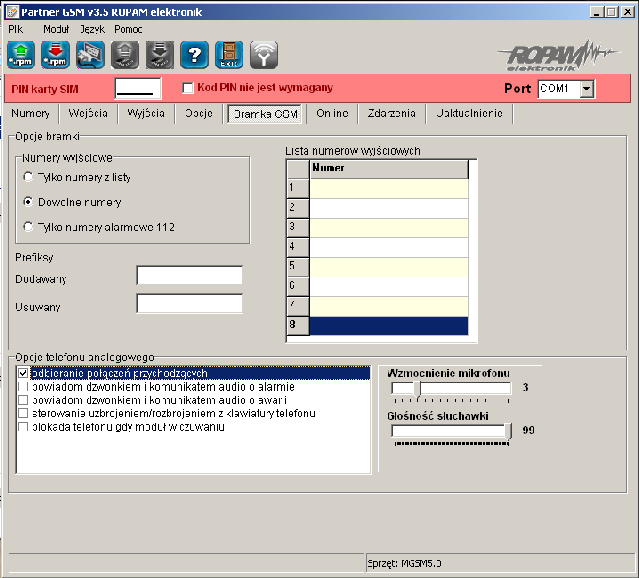Screen dimensions: 639x578
Task: Open the Pomoc menu
Action: pos(128,29)
